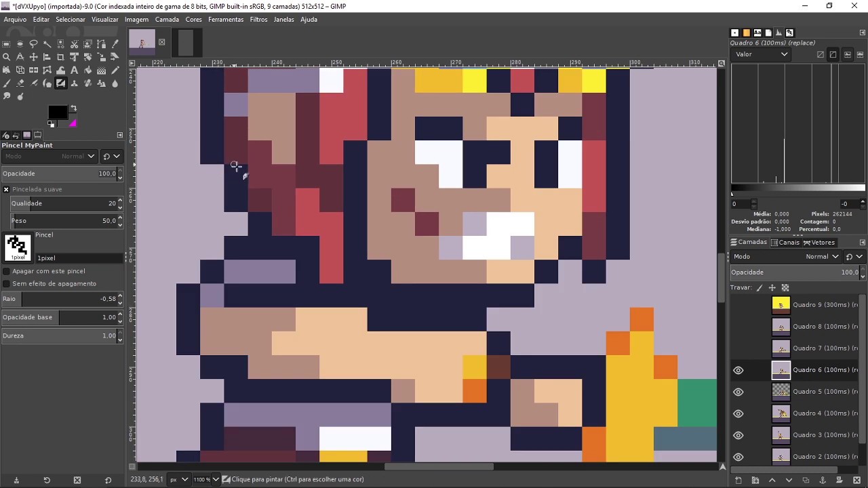Open the tool options Modo dropdown

coord(50,156)
